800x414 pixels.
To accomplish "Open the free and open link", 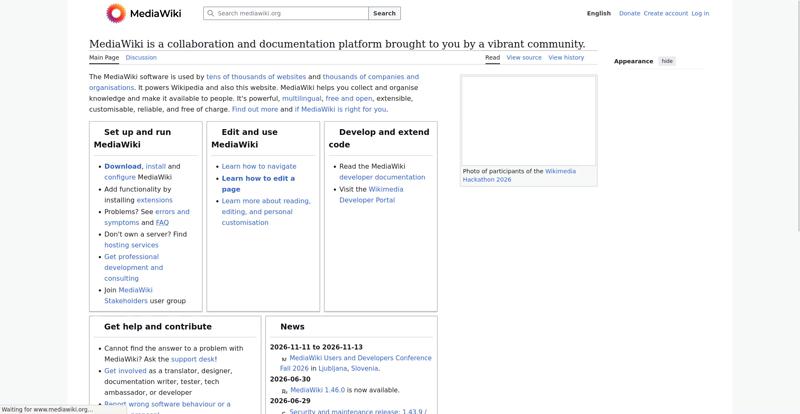I will pyautogui.click(x=349, y=99).
